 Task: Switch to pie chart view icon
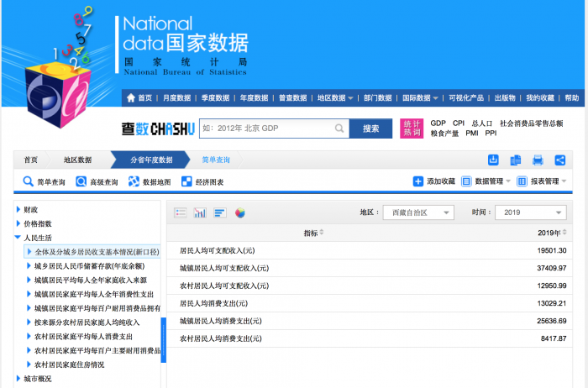pos(240,212)
